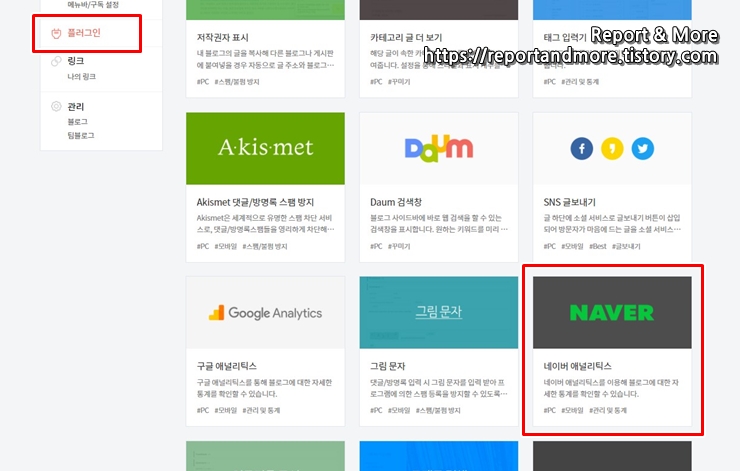Click Akismet description starting Akismet은 세계적으로
The height and width of the screenshot is (471, 740).
coord(265,223)
